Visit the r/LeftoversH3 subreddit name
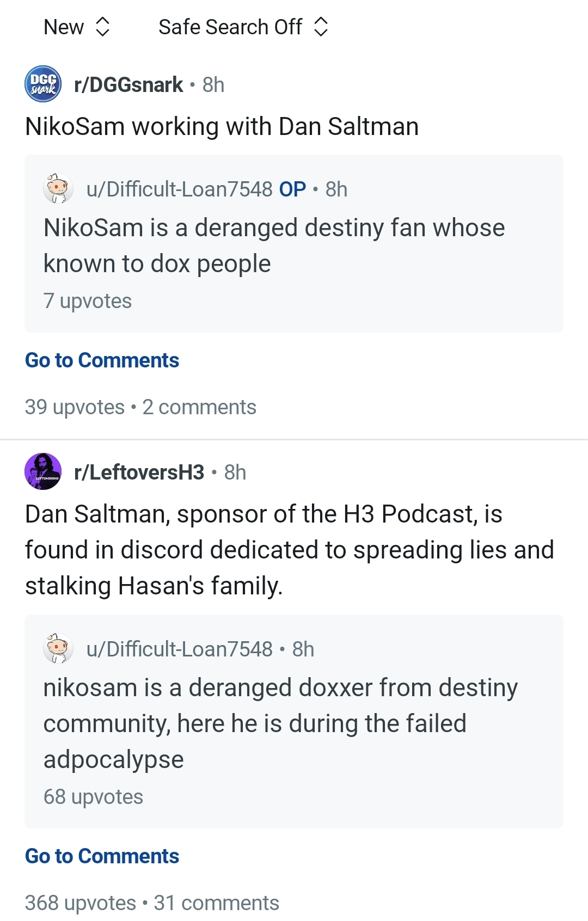The image size is (588, 921). pyautogui.click(x=139, y=472)
